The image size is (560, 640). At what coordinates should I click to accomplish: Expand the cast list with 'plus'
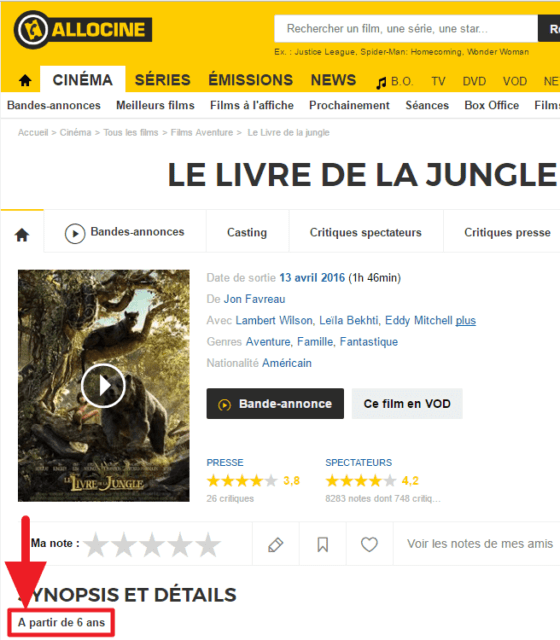coord(466,321)
